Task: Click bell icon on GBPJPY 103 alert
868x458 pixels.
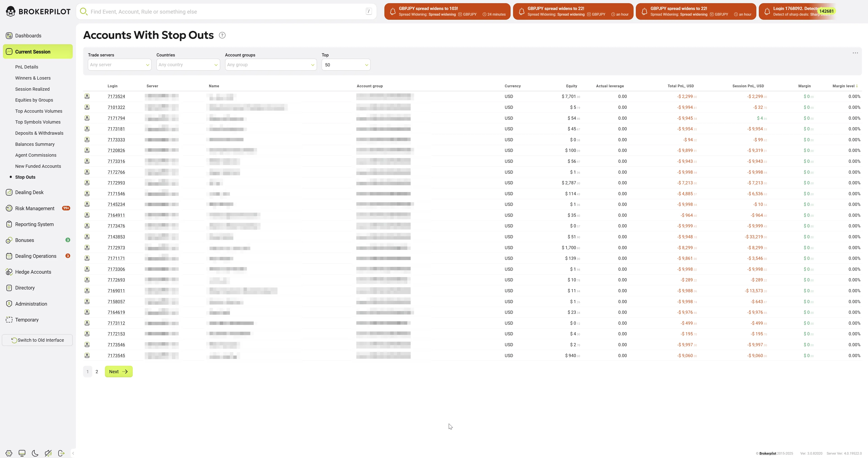Action: [x=393, y=12]
